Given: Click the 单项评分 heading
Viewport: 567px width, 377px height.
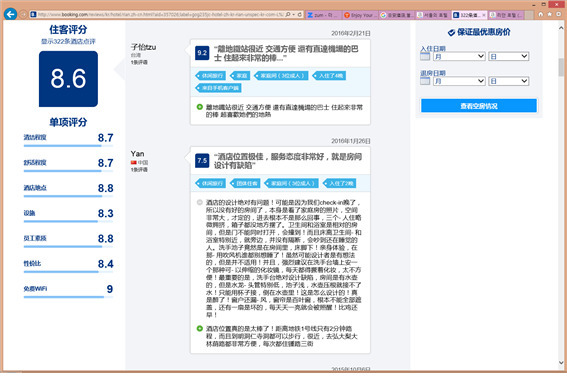Looking at the screenshot, I should [68, 122].
